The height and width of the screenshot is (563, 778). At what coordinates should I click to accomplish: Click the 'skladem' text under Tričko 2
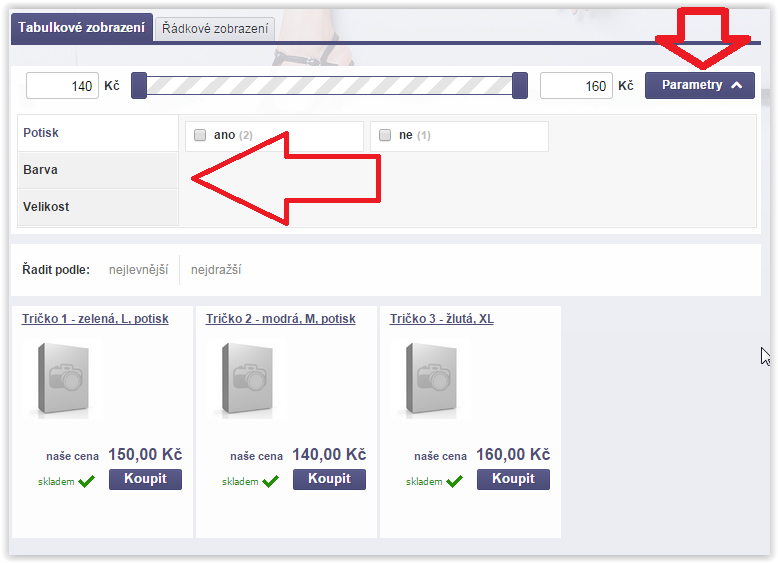tap(240, 482)
